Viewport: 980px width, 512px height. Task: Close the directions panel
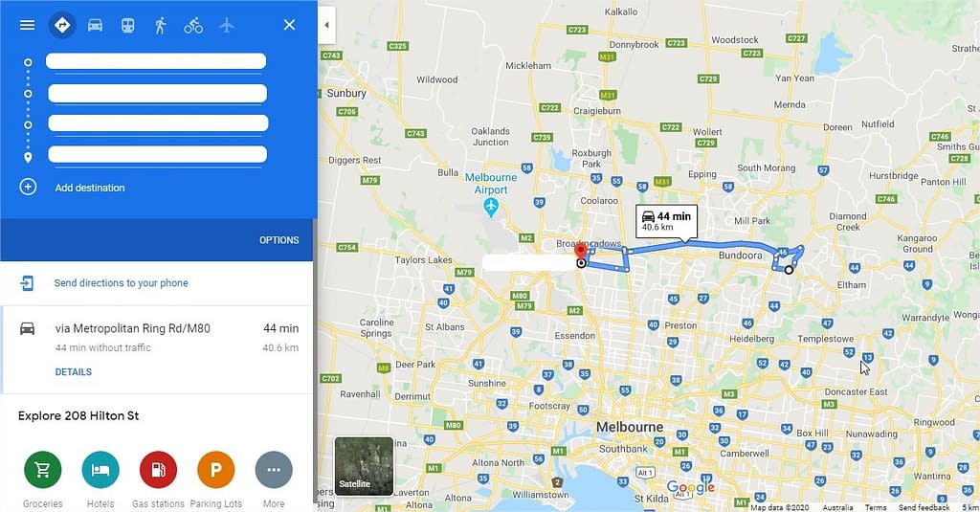pos(289,25)
